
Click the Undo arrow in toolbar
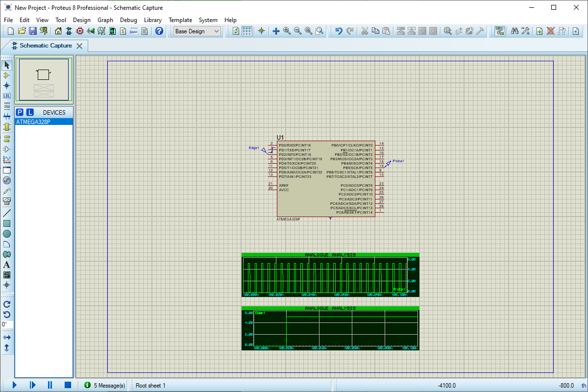pyautogui.click(x=339, y=31)
